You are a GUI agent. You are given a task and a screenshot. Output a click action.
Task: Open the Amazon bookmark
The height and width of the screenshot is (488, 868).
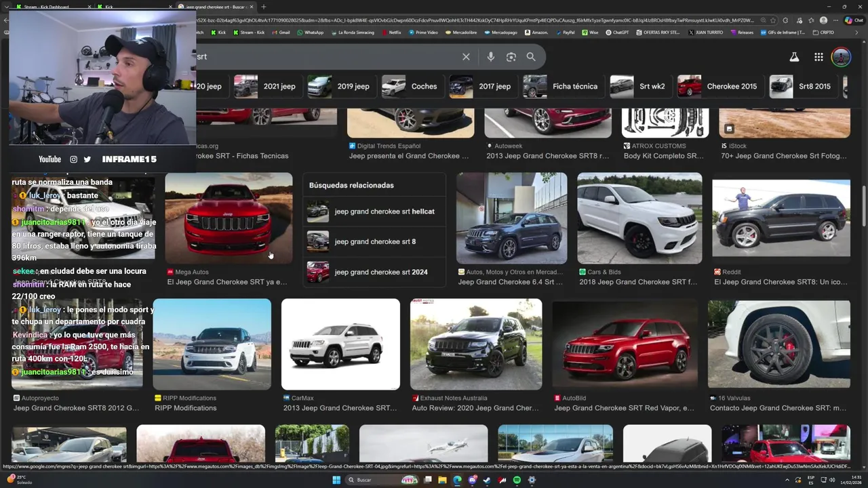[536, 32]
